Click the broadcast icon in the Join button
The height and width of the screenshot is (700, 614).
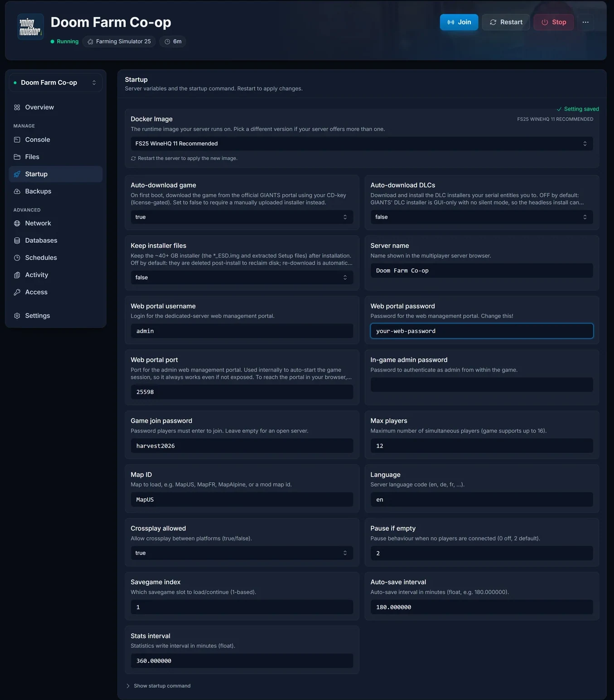(451, 22)
